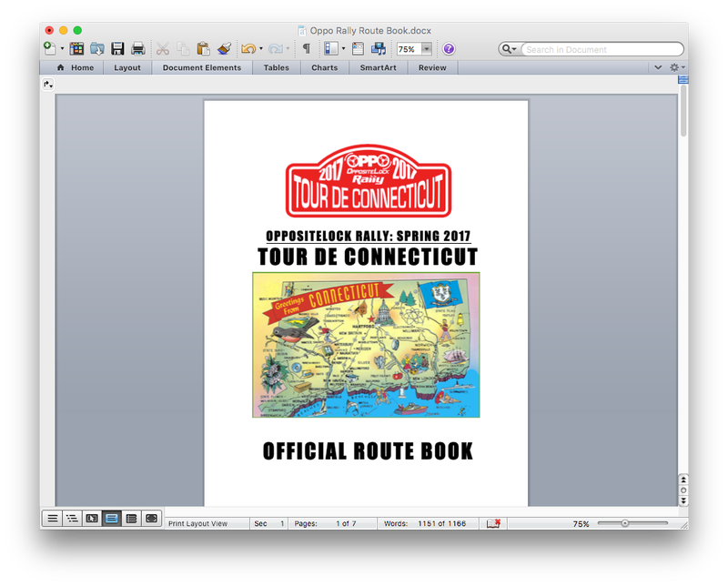
Task: Select the Greetings from Connecticut postcard image
Action: pyautogui.click(x=366, y=345)
